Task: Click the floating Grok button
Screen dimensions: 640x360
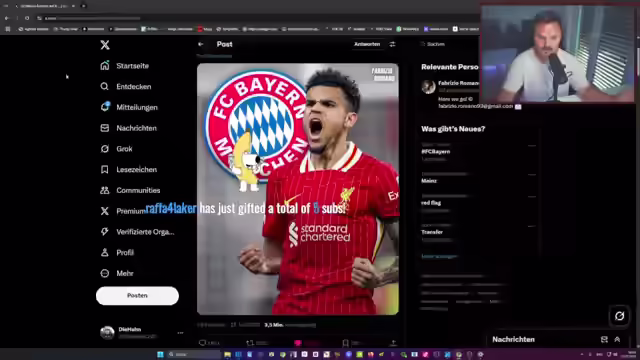Action: 619,316
